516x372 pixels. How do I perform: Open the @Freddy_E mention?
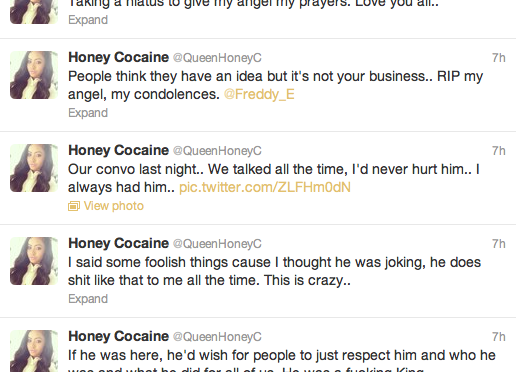(x=259, y=94)
